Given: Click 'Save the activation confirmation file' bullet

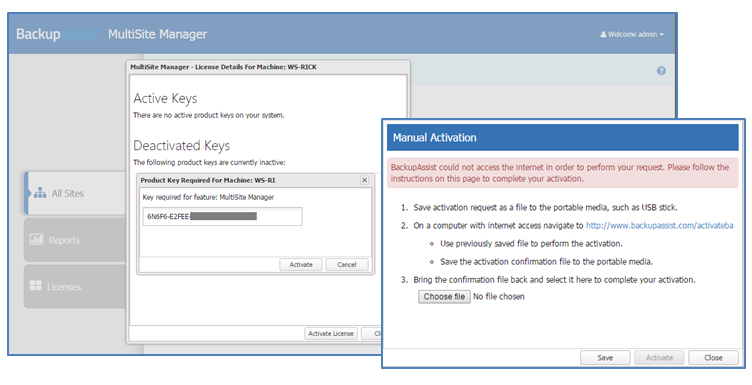Looking at the screenshot, I should coord(546,262).
